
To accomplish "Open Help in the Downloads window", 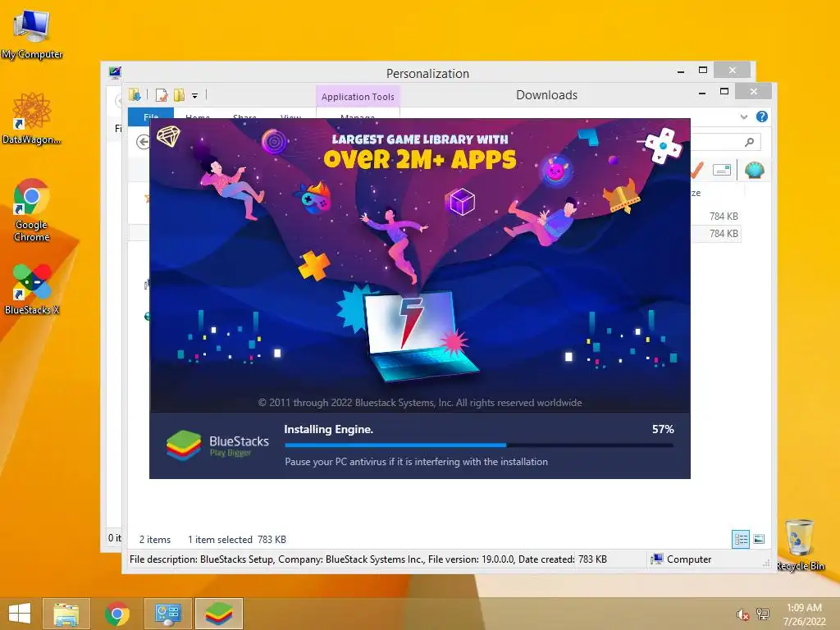I will pyautogui.click(x=762, y=116).
